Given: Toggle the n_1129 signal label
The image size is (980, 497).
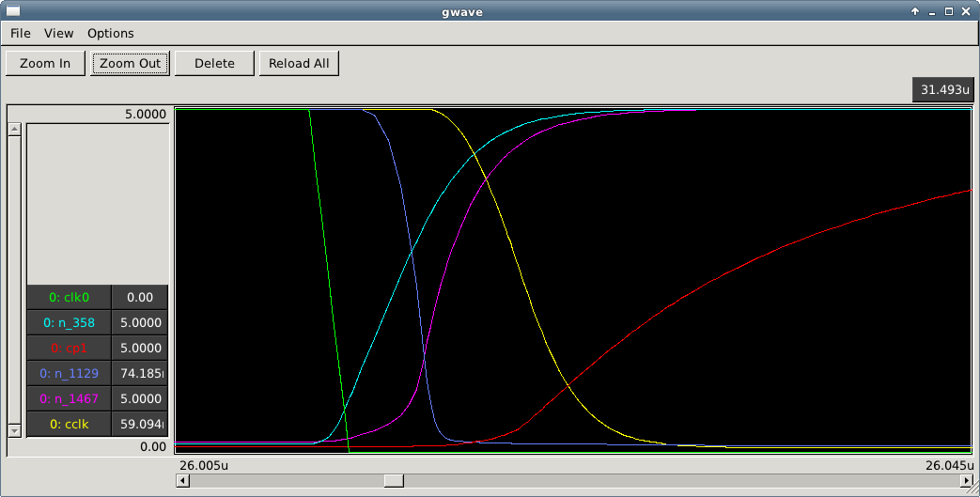Looking at the screenshot, I should click(x=69, y=374).
